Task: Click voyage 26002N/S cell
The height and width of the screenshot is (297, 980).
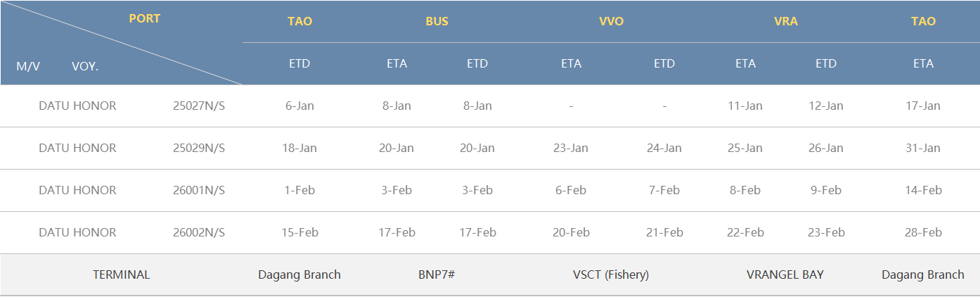Action: (199, 232)
